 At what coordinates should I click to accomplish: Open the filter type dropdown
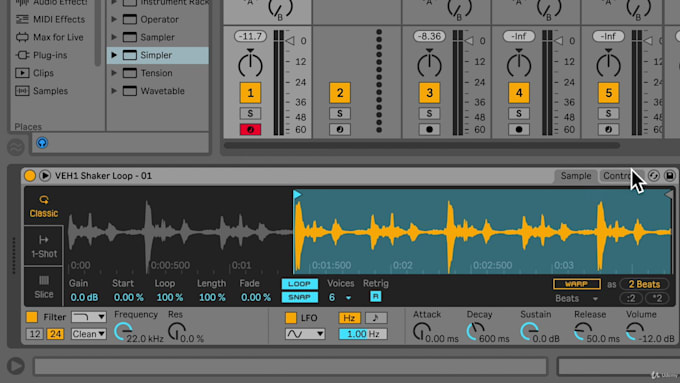click(x=88, y=317)
